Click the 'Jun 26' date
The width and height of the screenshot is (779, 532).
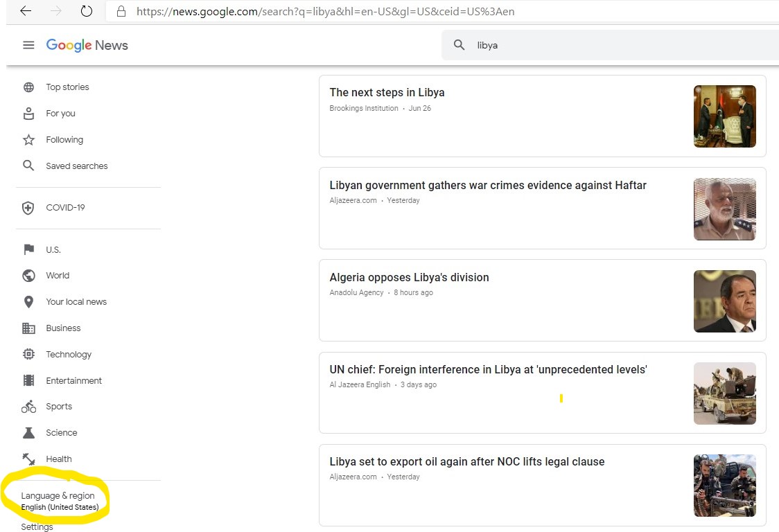tap(420, 108)
